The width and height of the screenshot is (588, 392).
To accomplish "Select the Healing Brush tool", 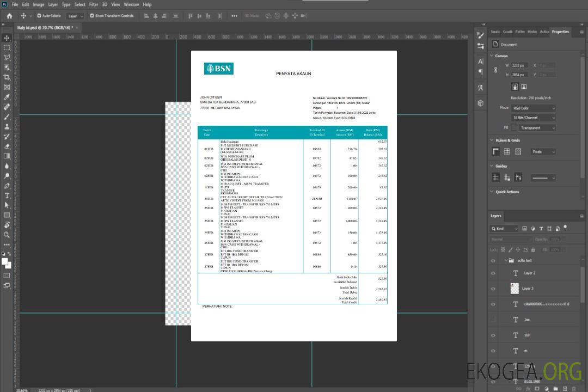I will (x=7, y=107).
